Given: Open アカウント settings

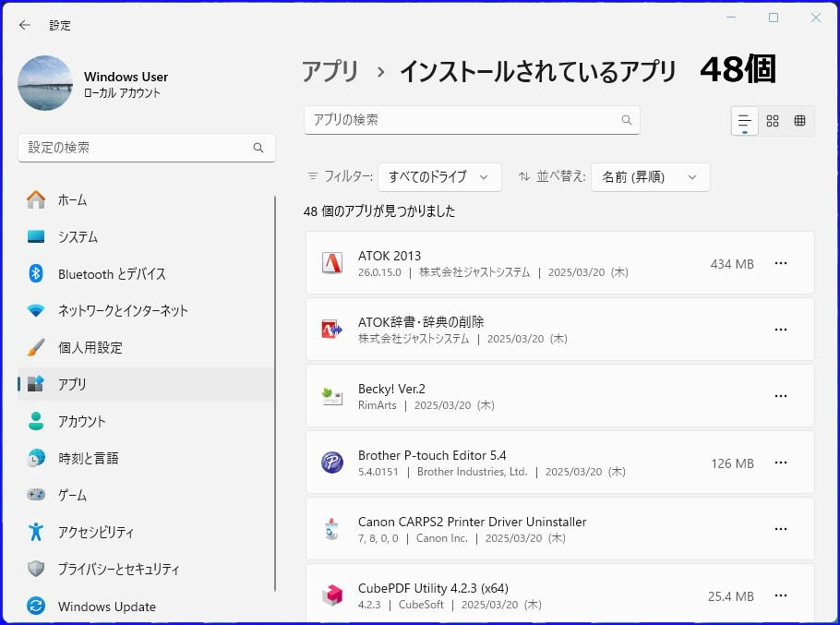Looking at the screenshot, I should point(146,422).
